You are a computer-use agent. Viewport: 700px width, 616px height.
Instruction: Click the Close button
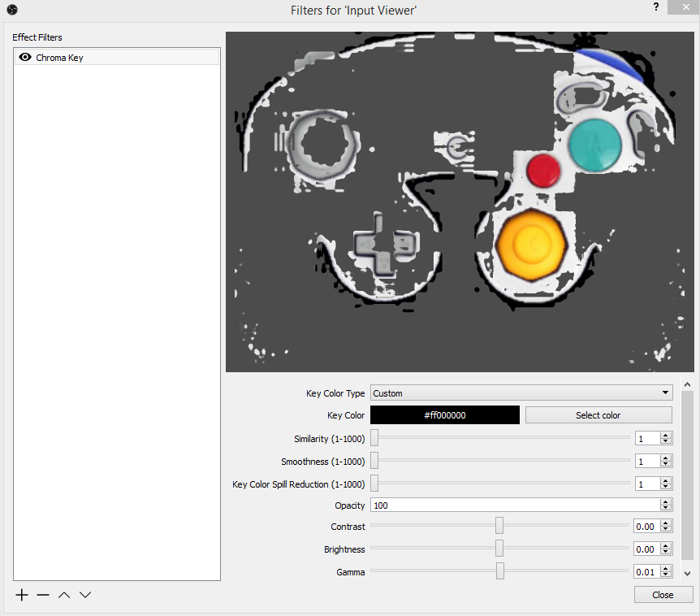(x=663, y=595)
